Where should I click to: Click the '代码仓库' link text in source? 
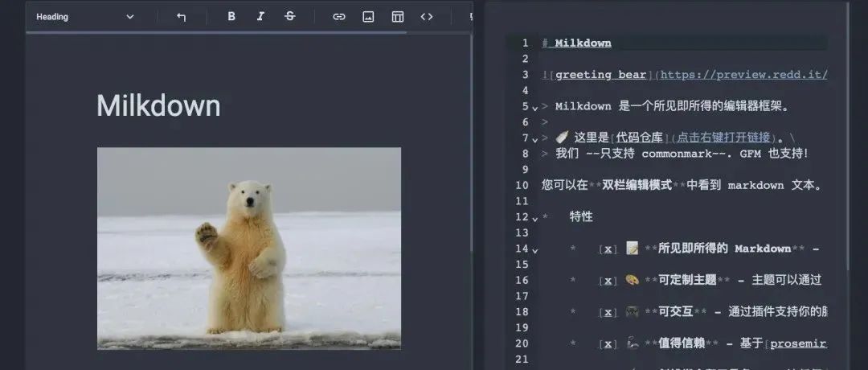point(639,138)
